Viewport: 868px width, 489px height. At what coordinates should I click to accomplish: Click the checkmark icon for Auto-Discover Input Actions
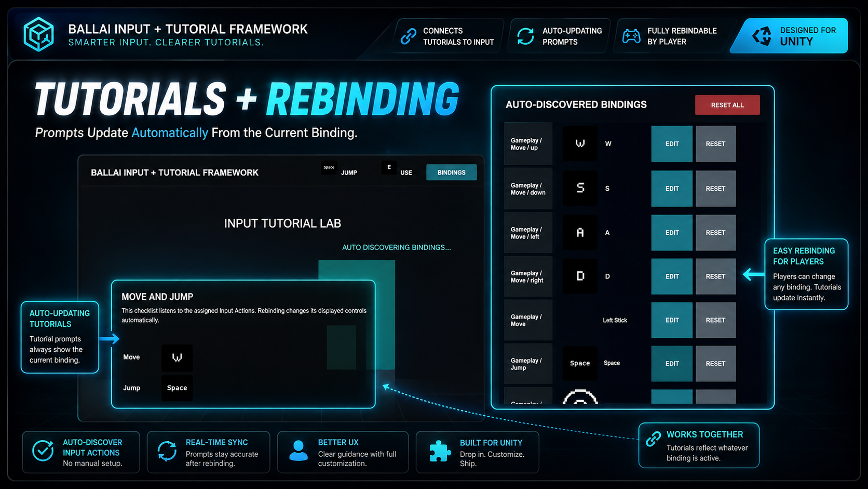[43, 451]
